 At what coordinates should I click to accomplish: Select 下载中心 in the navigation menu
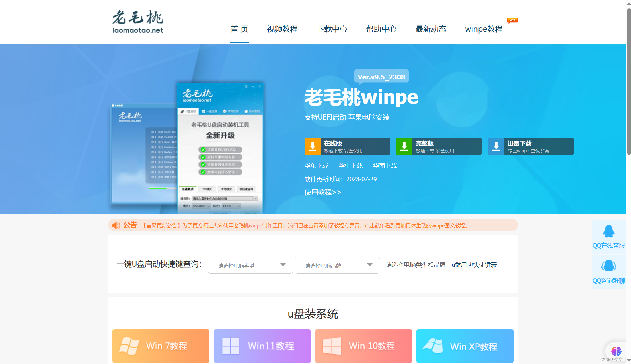332,29
